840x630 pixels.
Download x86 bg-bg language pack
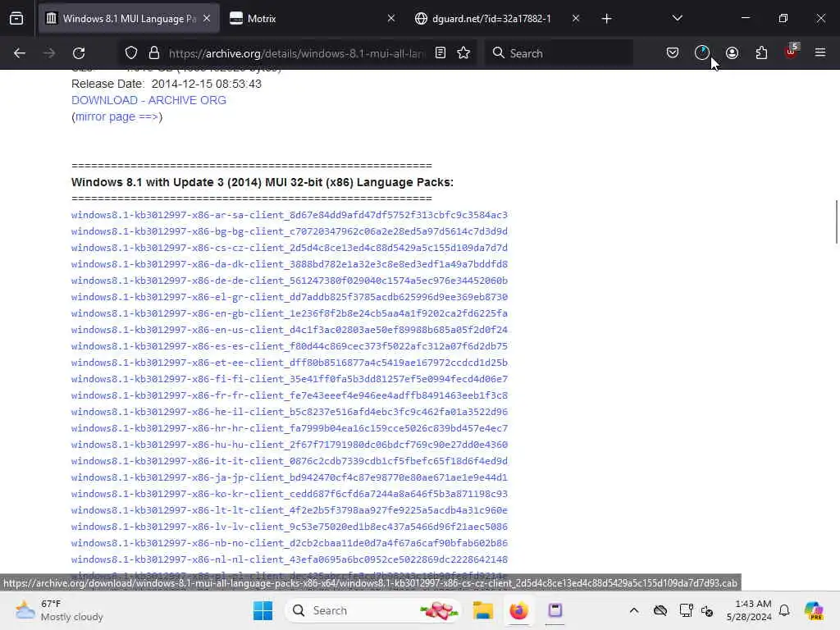290,231
